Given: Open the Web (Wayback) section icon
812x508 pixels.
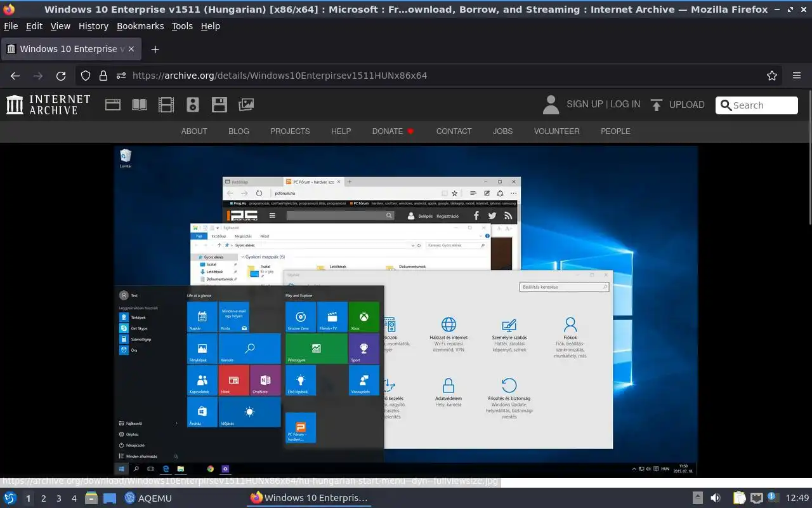Looking at the screenshot, I should click(x=113, y=105).
